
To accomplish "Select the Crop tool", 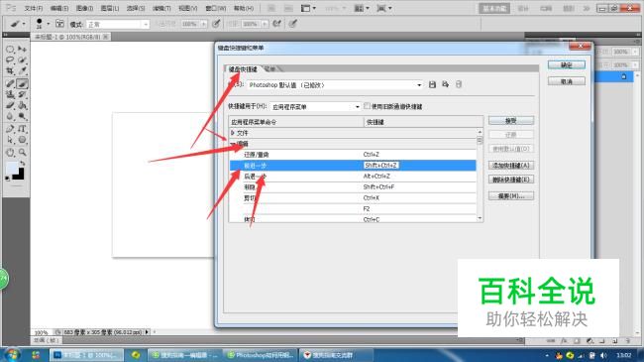I will (x=10, y=70).
